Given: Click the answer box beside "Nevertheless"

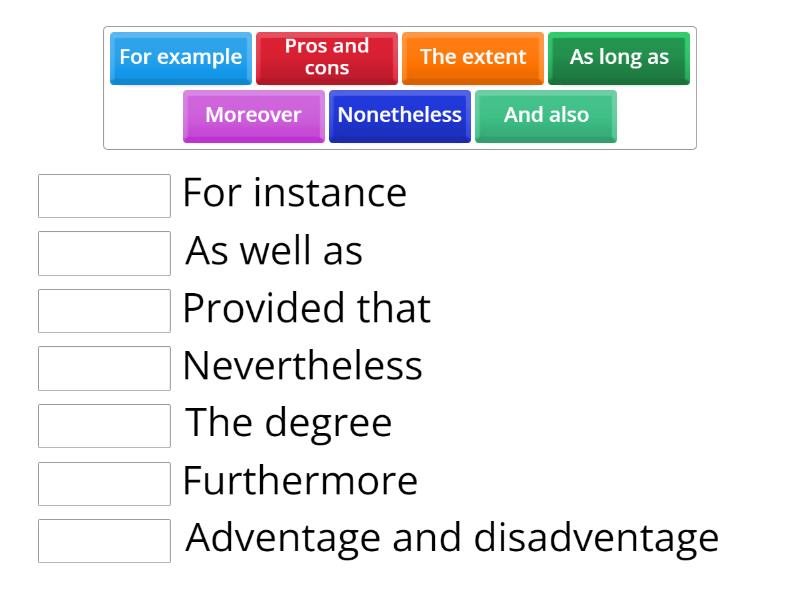Looking at the screenshot, I should tap(104, 368).
